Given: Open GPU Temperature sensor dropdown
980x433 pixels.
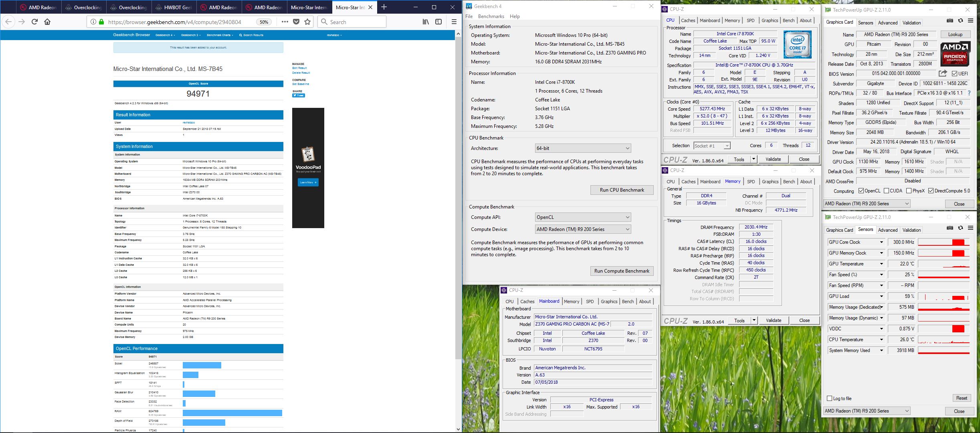Looking at the screenshot, I should (881, 264).
